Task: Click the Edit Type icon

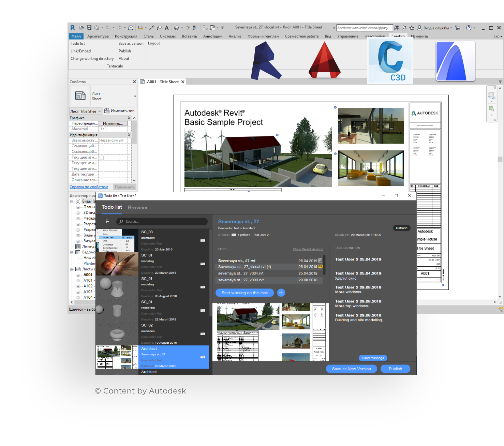Action: tap(107, 111)
